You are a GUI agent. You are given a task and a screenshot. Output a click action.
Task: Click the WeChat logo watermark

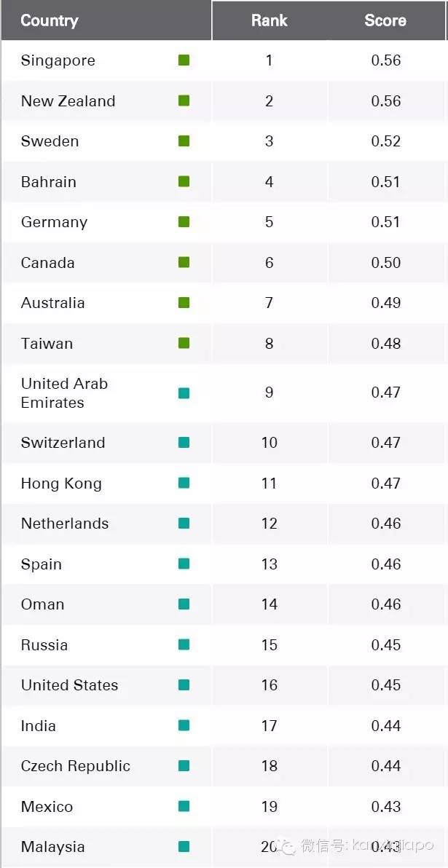pos(287,845)
